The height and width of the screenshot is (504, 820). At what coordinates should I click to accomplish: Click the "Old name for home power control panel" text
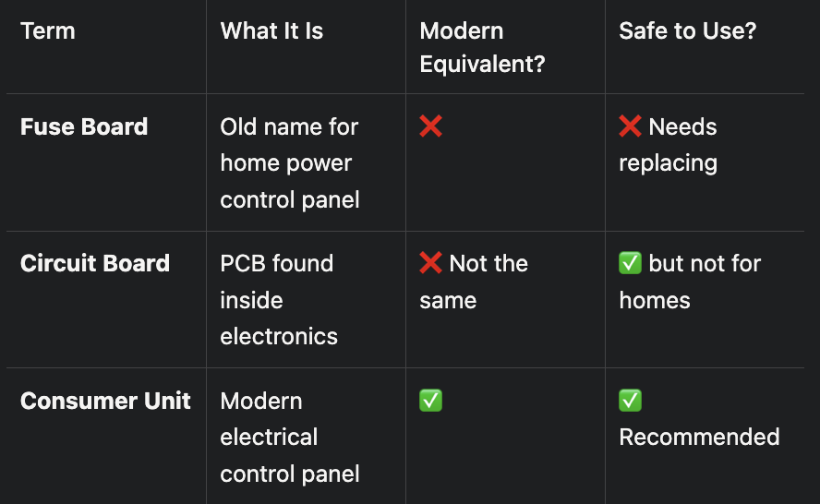pos(289,162)
